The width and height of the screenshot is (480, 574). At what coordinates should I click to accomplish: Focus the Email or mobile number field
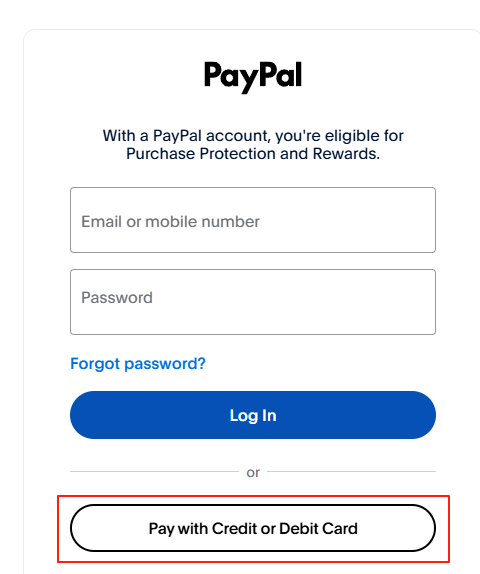click(x=253, y=220)
